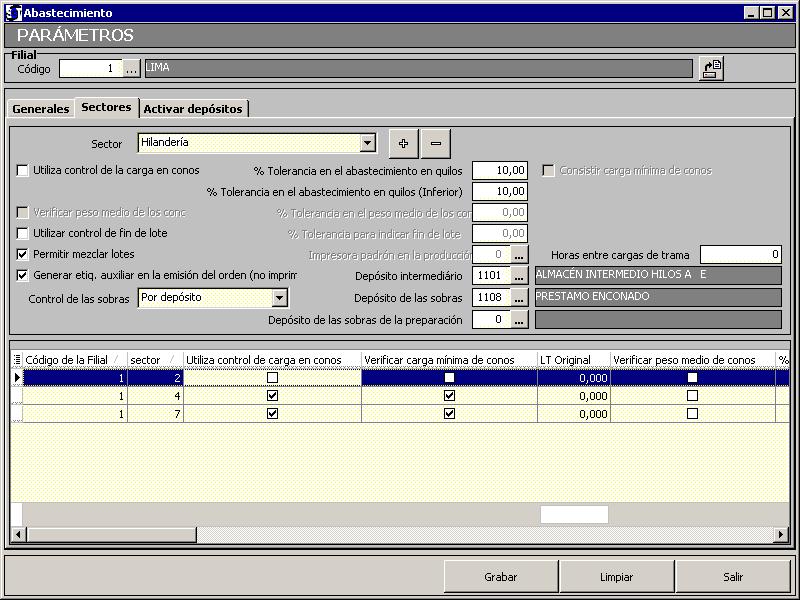Toggle Utilizar control de fin de lote
The width and height of the screenshot is (800, 600).
click(23, 234)
